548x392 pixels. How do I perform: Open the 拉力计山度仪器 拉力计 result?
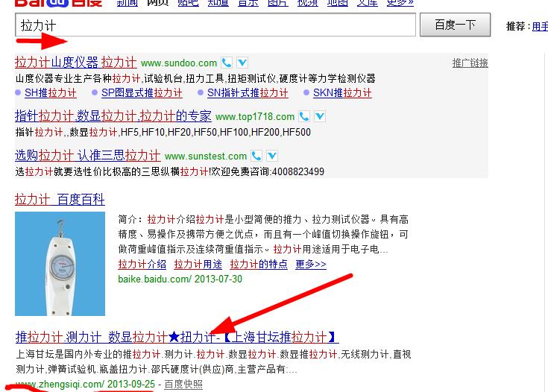[76, 63]
